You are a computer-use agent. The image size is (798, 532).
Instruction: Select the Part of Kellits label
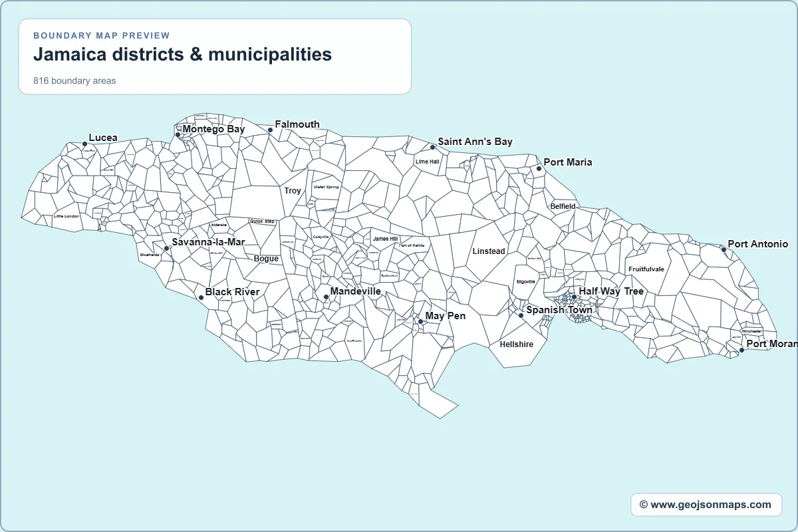click(x=411, y=245)
